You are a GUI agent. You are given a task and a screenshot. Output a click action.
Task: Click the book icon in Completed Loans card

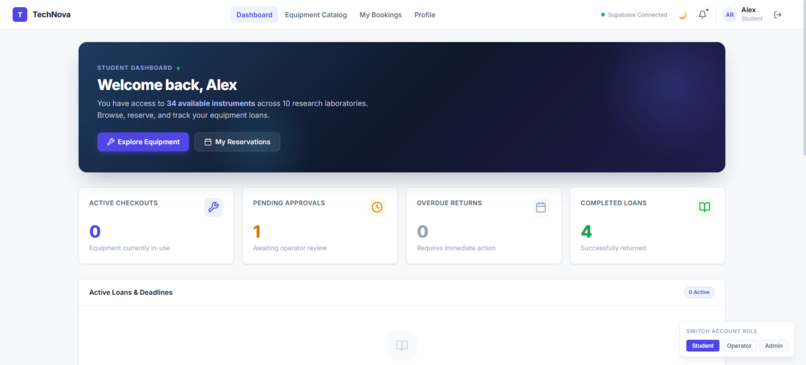point(704,207)
